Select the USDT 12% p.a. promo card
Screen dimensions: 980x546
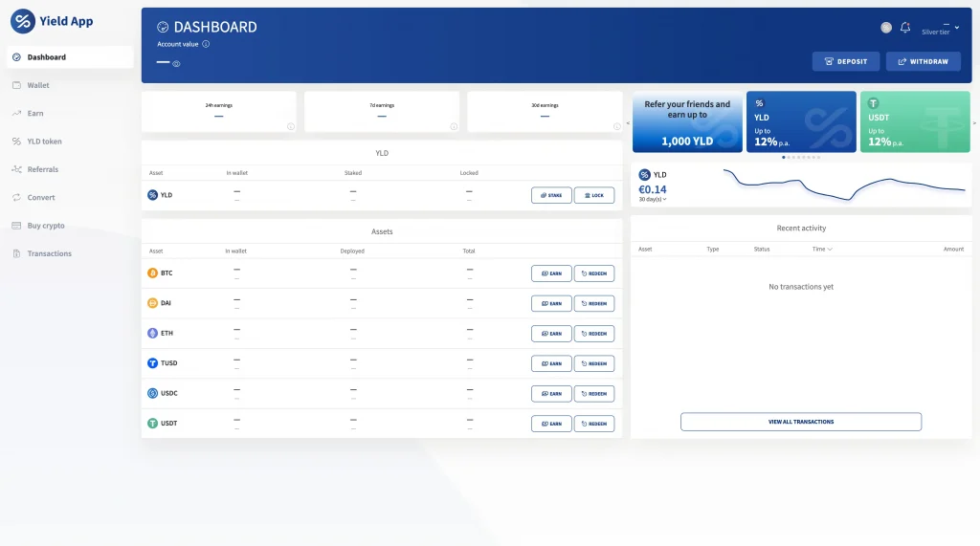[914, 122]
